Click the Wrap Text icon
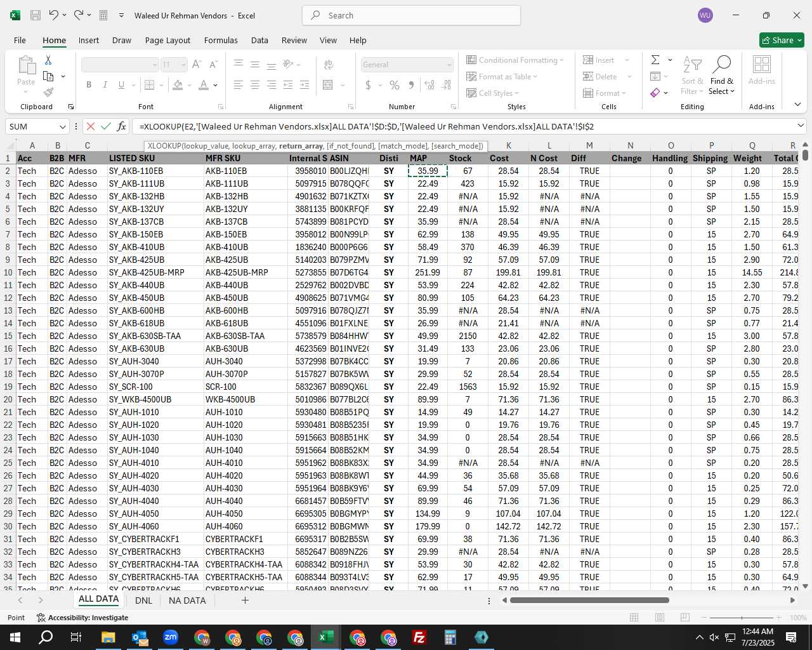Viewport: 812px width, 650px height. [x=329, y=64]
